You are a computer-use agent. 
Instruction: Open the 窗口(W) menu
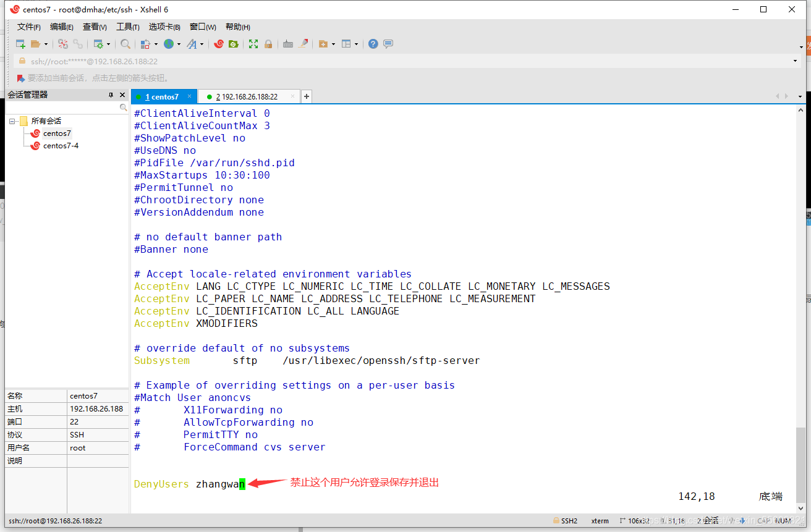click(x=203, y=27)
